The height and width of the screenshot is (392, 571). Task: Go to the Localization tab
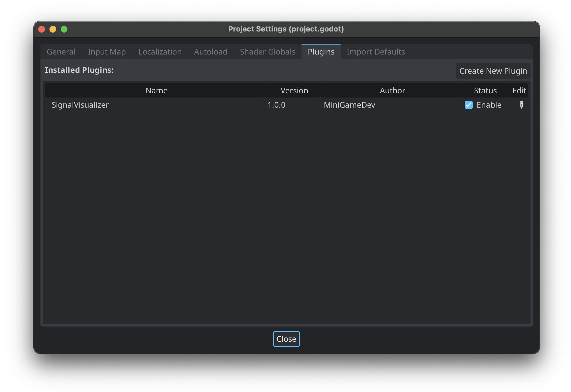160,52
